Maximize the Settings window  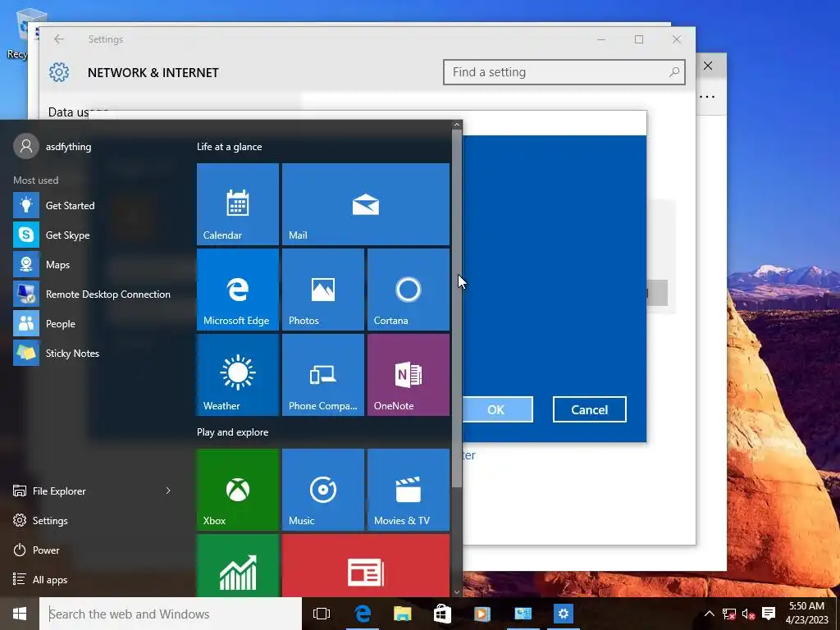[638, 39]
